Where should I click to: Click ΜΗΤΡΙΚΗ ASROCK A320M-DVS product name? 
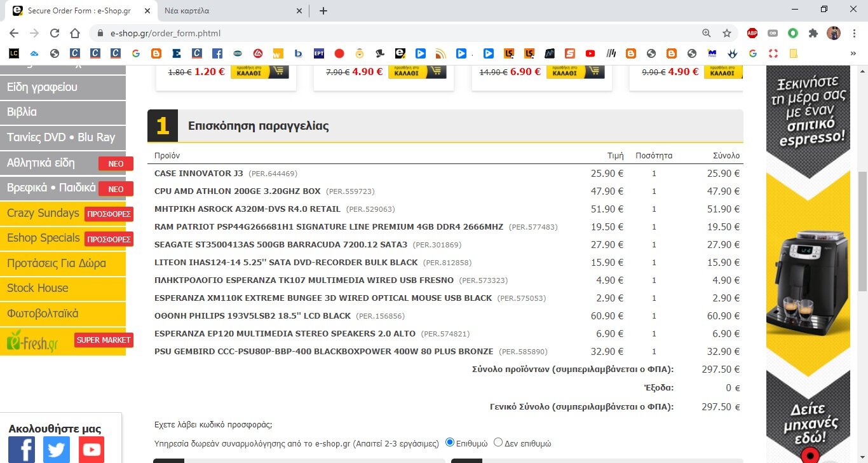pos(247,209)
